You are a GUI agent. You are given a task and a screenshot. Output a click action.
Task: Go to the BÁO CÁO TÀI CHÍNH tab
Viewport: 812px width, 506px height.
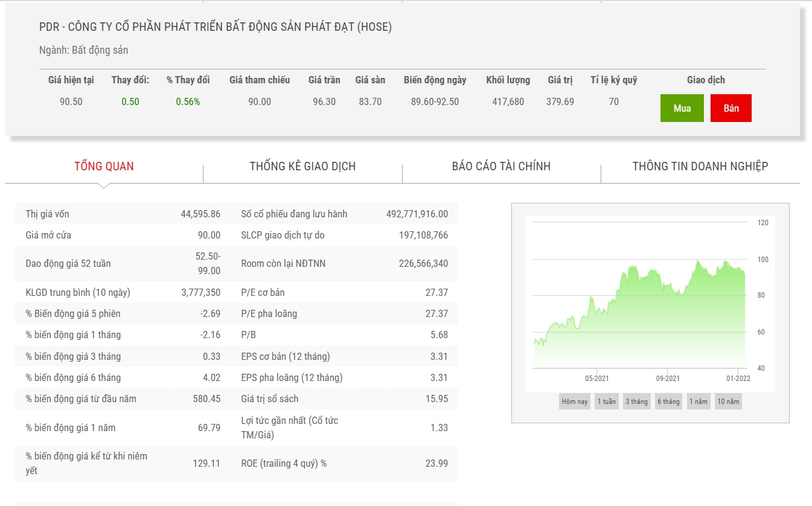coord(501,167)
